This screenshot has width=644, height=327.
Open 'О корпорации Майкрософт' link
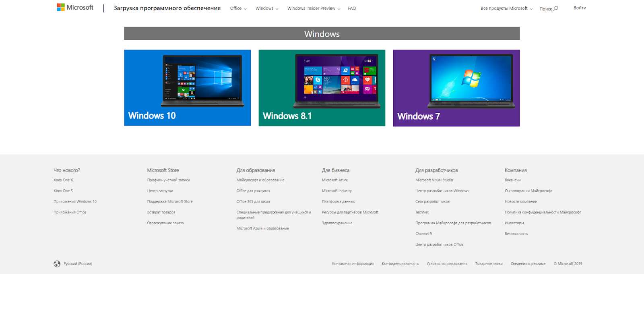(x=528, y=191)
